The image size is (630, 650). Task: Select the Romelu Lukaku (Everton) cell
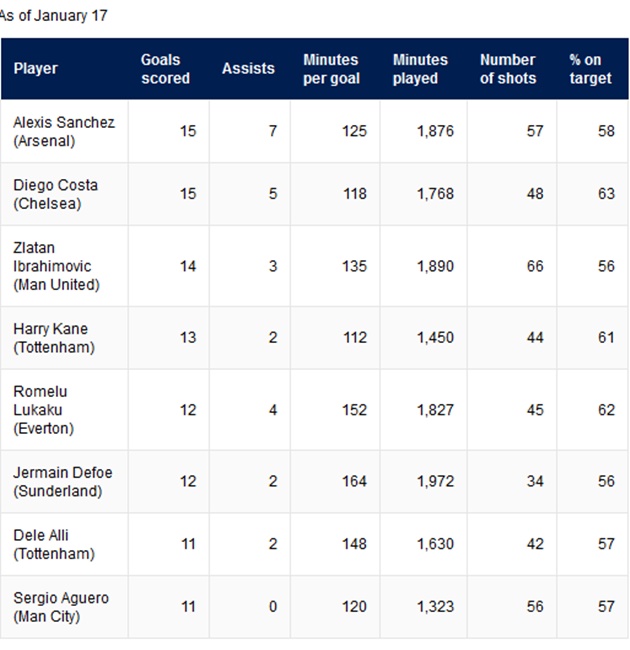[64, 410]
